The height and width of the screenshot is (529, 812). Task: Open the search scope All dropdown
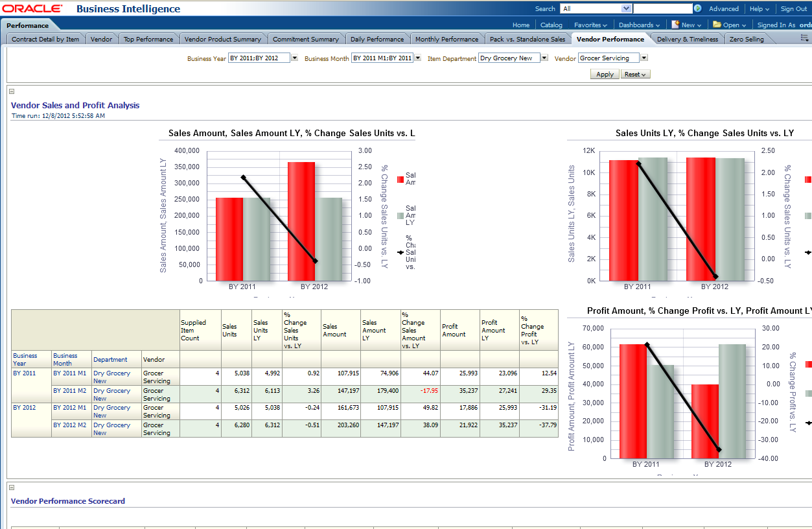click(x=626, y=9)
